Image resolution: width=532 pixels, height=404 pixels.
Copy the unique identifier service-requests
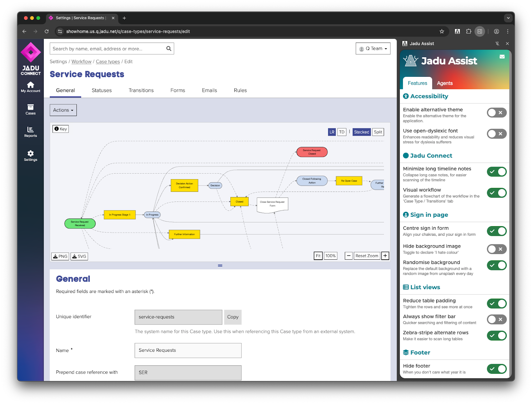(232, 317)
